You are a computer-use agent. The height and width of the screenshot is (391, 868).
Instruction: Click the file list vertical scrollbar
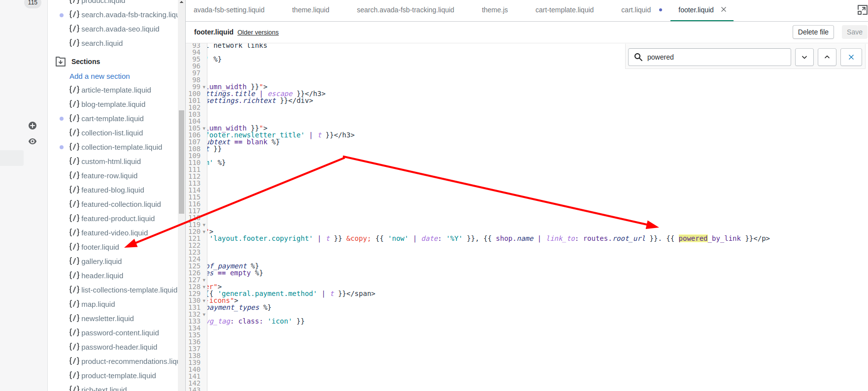point(181,162)
